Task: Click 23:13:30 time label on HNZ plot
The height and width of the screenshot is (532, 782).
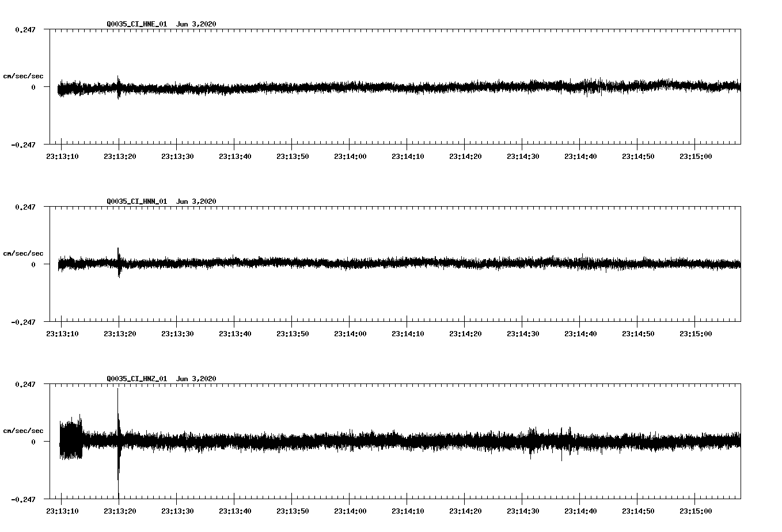Action: click(177, 511)
